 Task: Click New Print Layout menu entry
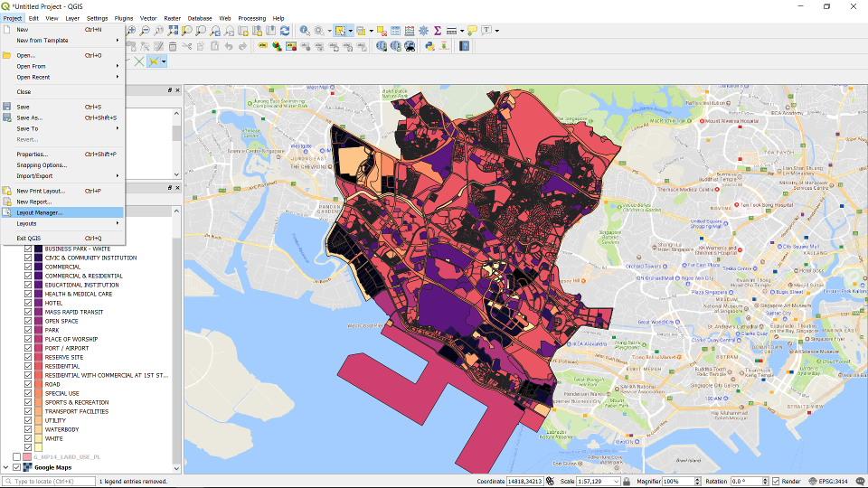pos(41,191)
